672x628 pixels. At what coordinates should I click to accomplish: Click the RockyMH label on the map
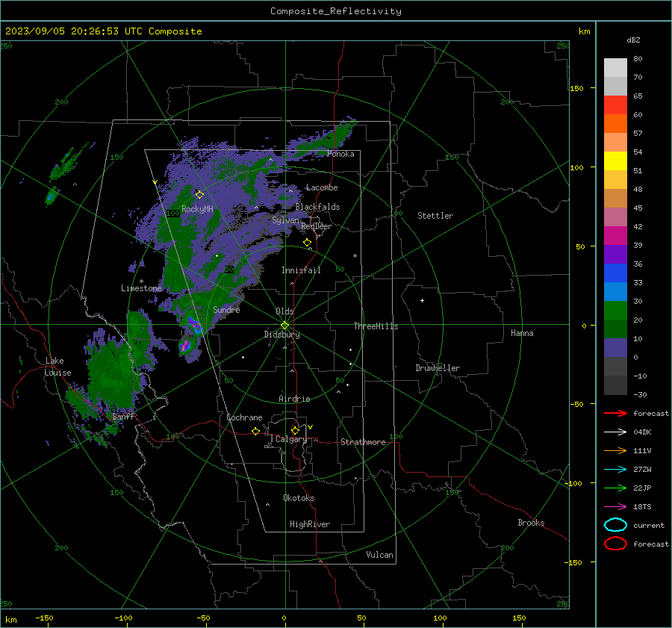pyautogui.click(x=197, y=209)
